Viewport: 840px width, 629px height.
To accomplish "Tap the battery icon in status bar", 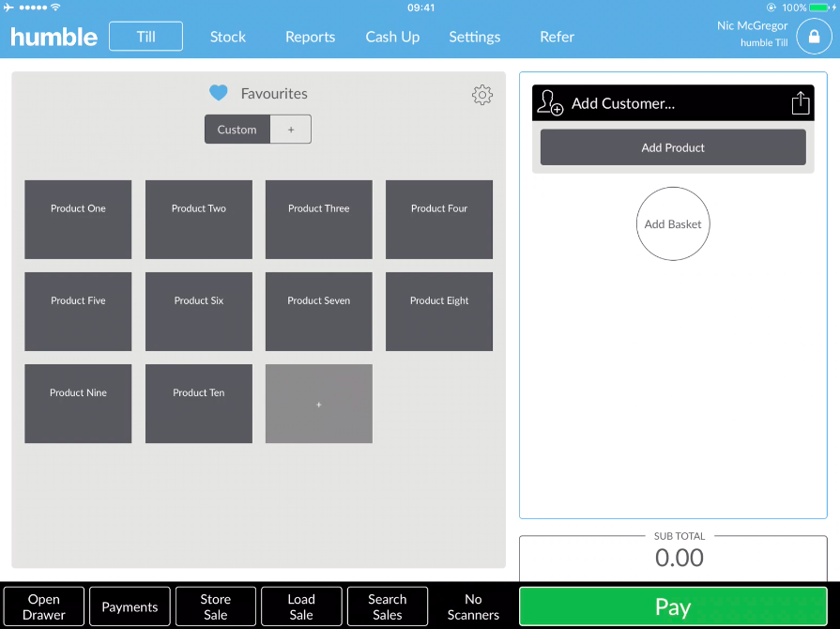I will pos(818,8).
